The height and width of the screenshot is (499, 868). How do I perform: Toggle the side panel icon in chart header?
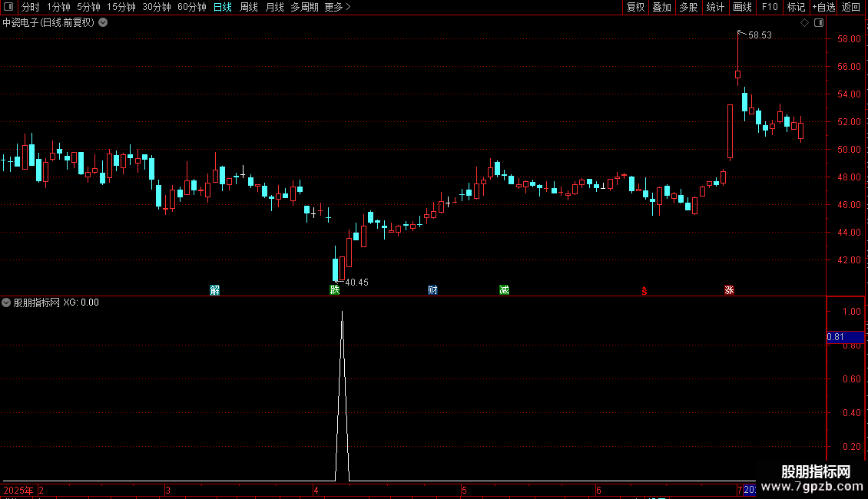[x=819, y=23]
